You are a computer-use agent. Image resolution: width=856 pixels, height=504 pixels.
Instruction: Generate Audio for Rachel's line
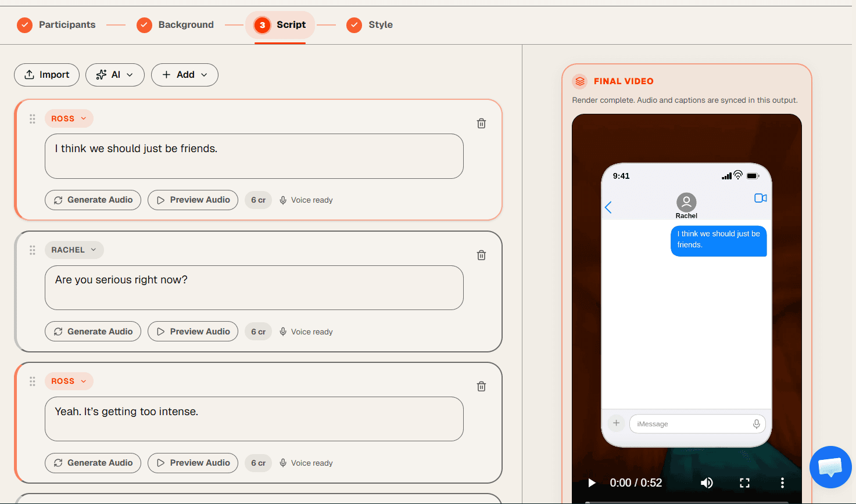[x=92, y=331]
